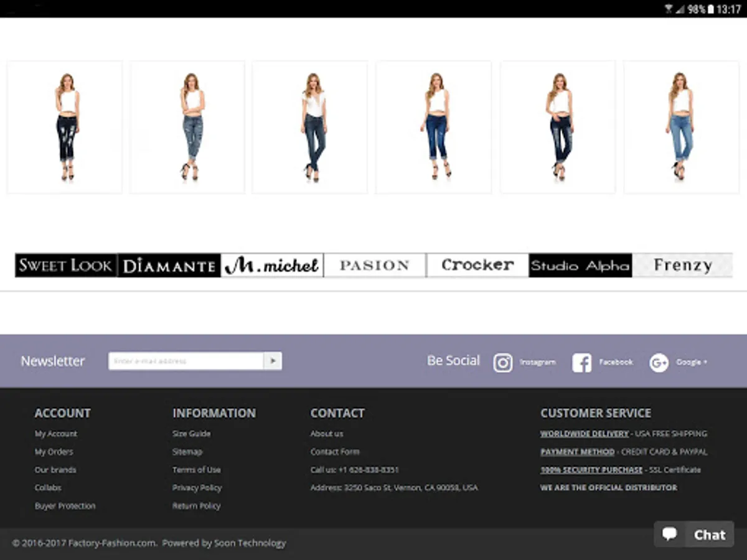Select the Crocker brand logo
The height and width of the screenshot is (560, 747).
tap(477, 265)
